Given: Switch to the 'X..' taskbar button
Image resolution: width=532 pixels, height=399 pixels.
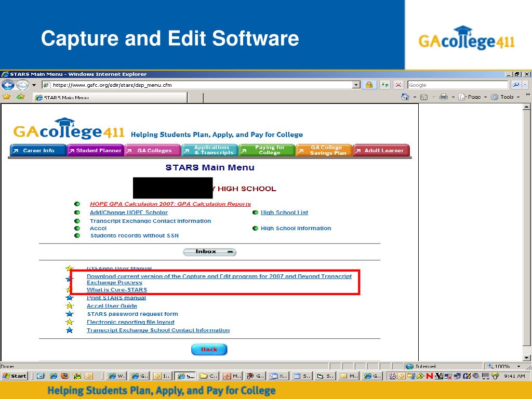Looking at the screenshot, I should coord(278,376).
